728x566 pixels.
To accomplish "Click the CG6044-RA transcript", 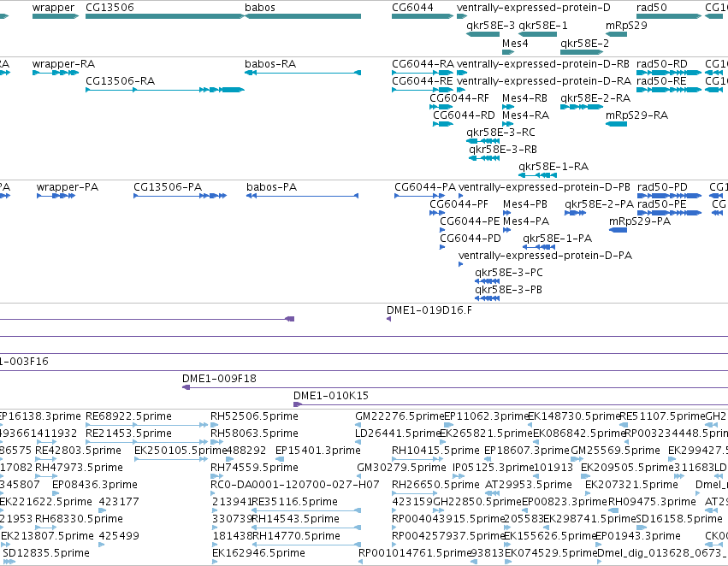I will click(x=423, y=73).
